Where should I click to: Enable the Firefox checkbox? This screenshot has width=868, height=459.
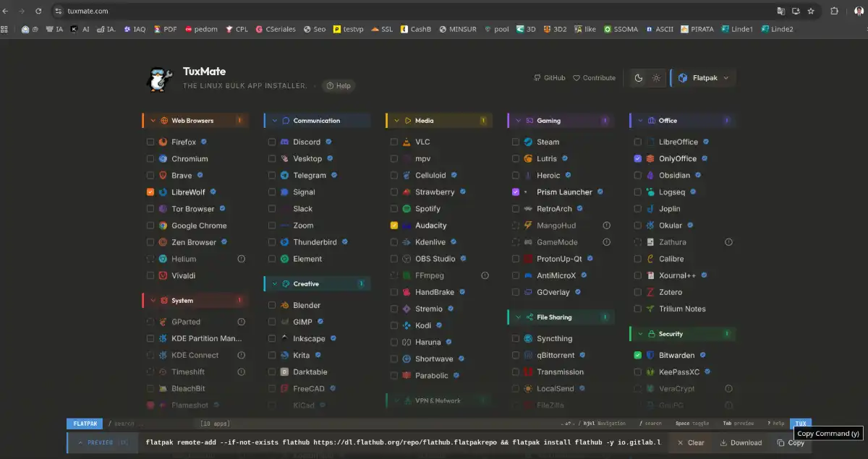[x=150, y=142]
